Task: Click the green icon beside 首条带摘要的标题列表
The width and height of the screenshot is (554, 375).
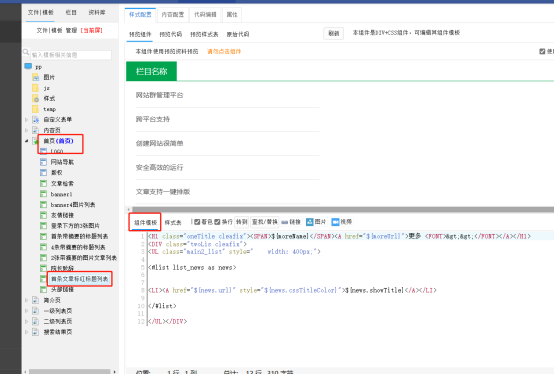Action: [43, 236]
